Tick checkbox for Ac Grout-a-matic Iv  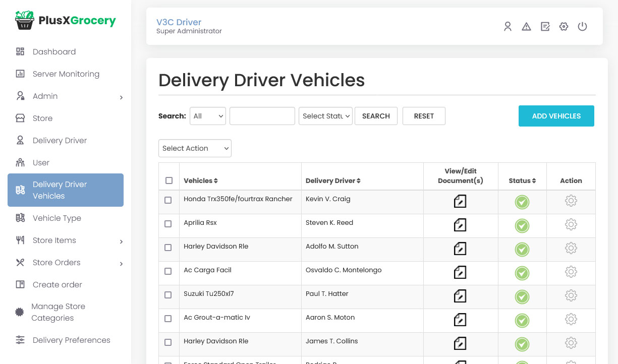tap(168, 319)
